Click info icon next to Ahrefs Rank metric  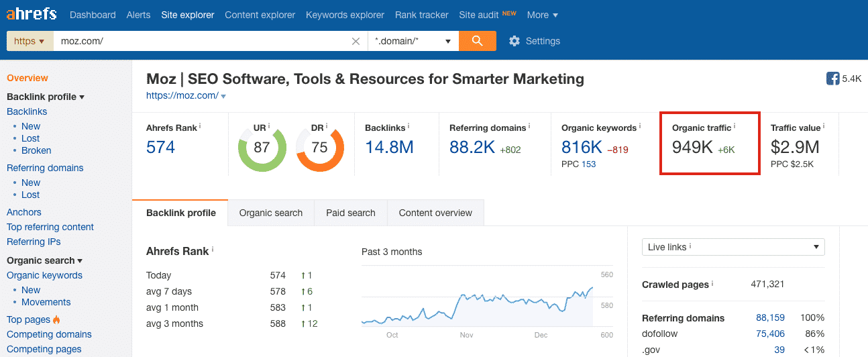200,125
